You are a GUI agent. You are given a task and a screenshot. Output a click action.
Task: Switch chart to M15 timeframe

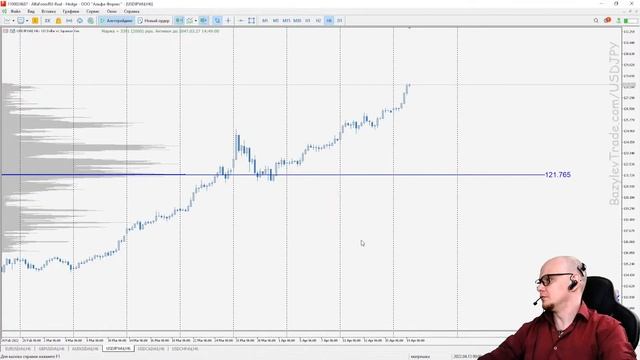(286, 20)
